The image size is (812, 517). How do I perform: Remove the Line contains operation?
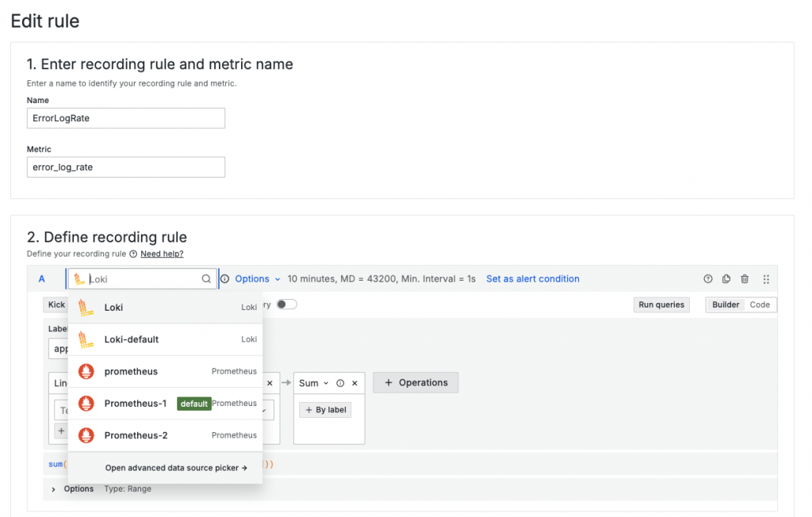pos(270,383)
